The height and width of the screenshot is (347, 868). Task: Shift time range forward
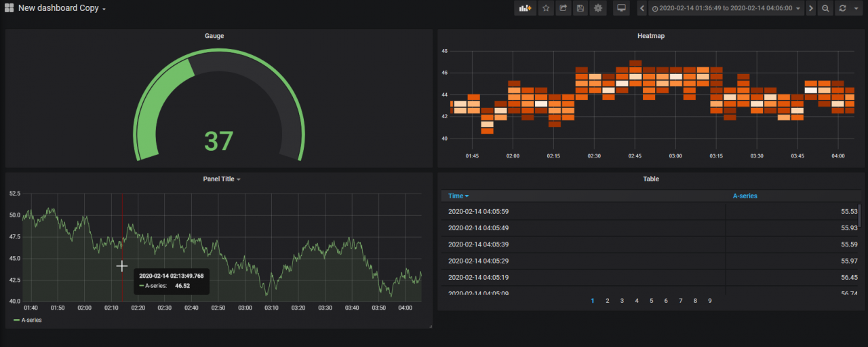[810, 8]
